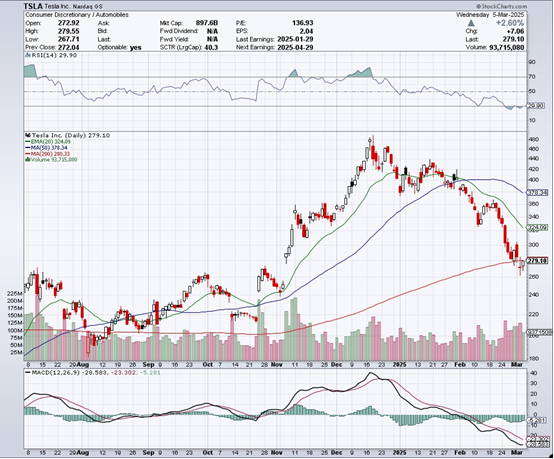Click the SCTR (LrgCap) 40.3 value
Viewport: 554px width, 459px height.
(x=211, y=47)
